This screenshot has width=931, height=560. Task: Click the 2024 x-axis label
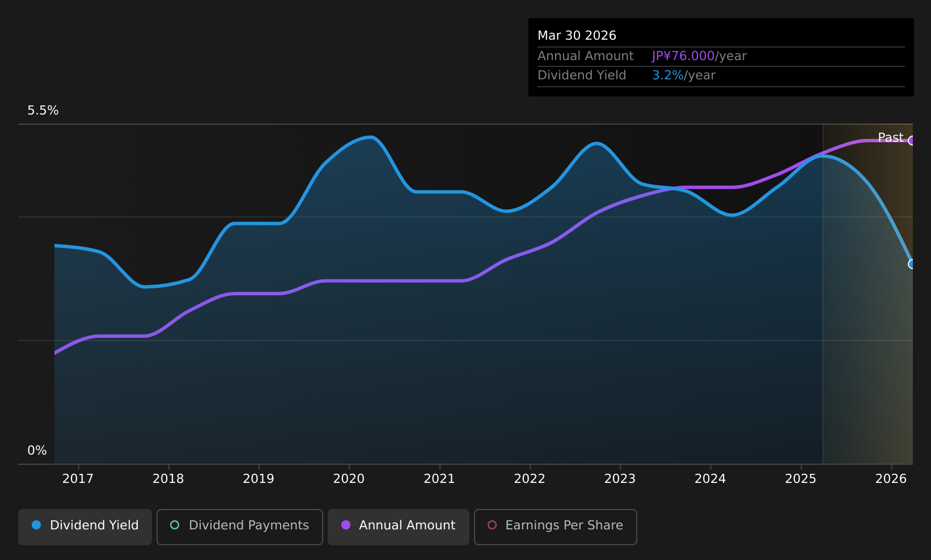pos(710,479)
